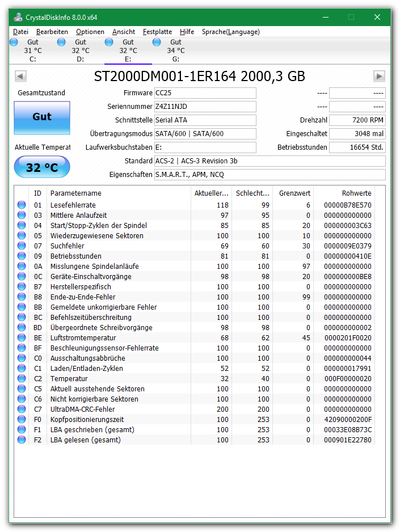Click raw value 42090000200F
This screenshot has height=532, width=400.
tap(348, 419)
